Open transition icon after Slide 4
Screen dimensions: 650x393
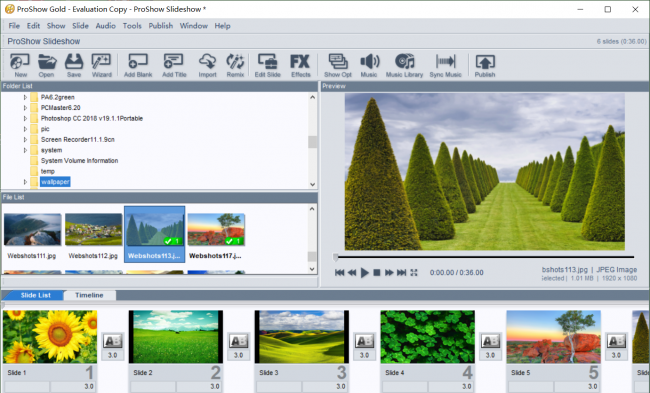(490, 341)
